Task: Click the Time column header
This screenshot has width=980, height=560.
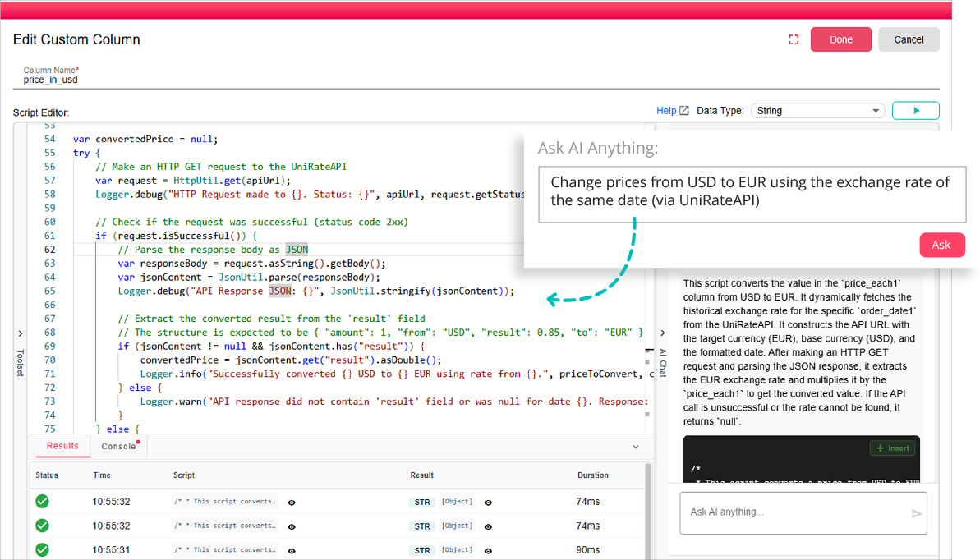Action: click(x=102, y=475)
